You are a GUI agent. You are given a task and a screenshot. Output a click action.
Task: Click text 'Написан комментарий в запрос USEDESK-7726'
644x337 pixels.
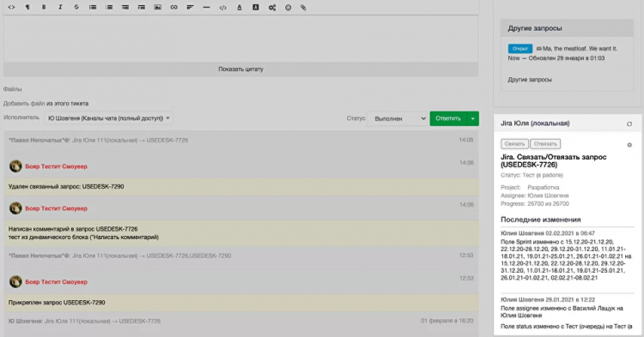coord(73,229)
